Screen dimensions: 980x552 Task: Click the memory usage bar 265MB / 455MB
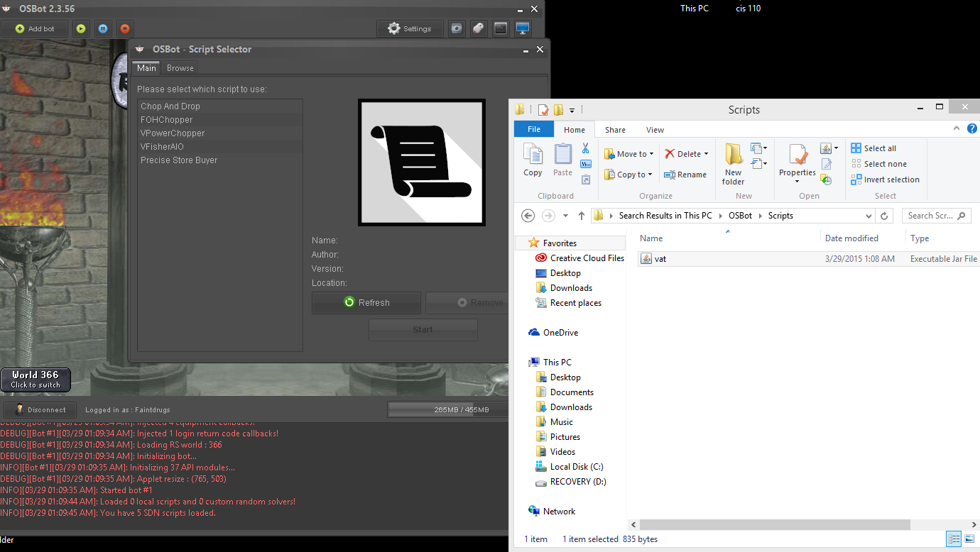tap(449, 409)
